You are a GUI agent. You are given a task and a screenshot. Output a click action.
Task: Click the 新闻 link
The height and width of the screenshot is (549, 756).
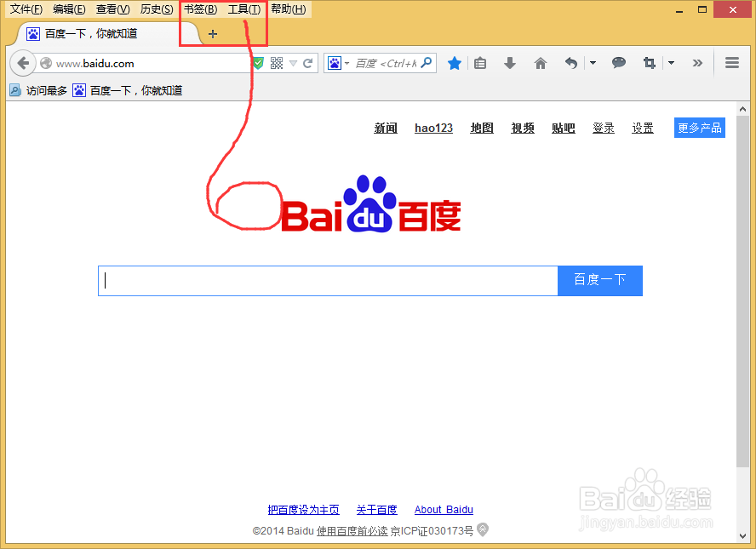click(x=385, y=128)
